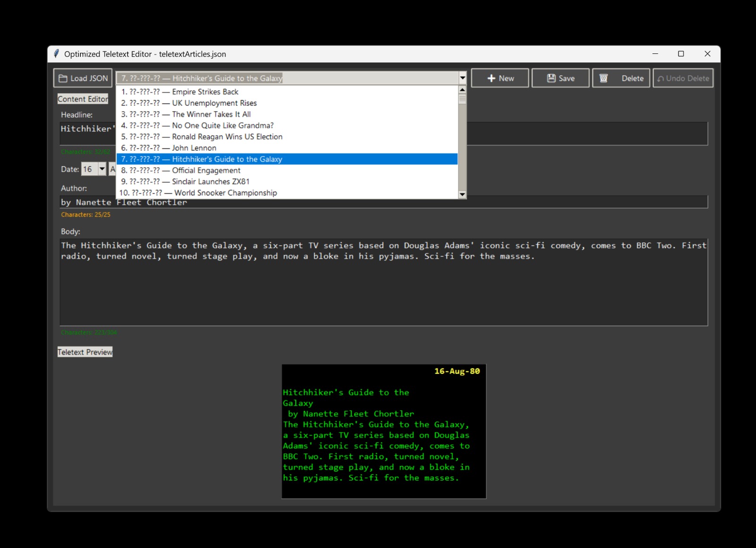Select article 2 UK Unemployment Rises

point(287,103)
